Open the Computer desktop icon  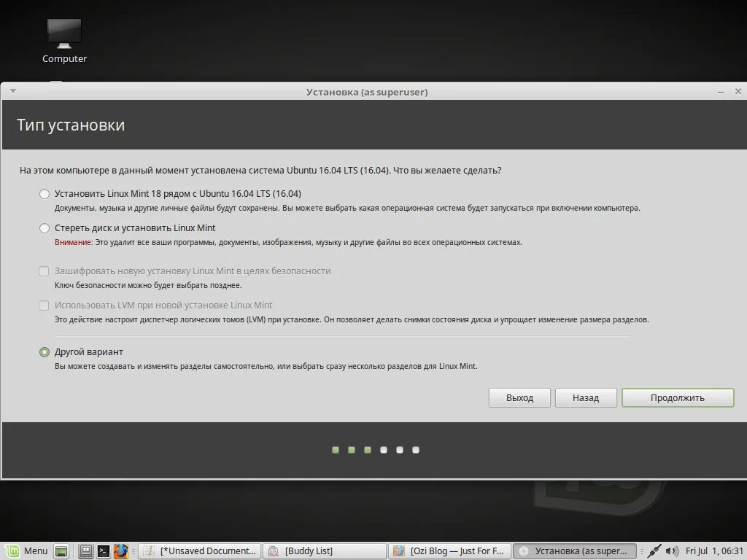pyautogui.click(x=64, y=41)
